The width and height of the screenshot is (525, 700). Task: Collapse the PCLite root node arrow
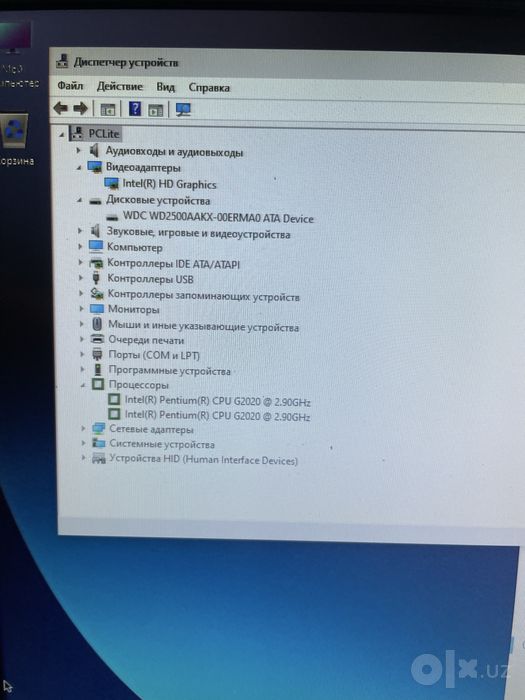pyautogui.click(x=62, y=134)
